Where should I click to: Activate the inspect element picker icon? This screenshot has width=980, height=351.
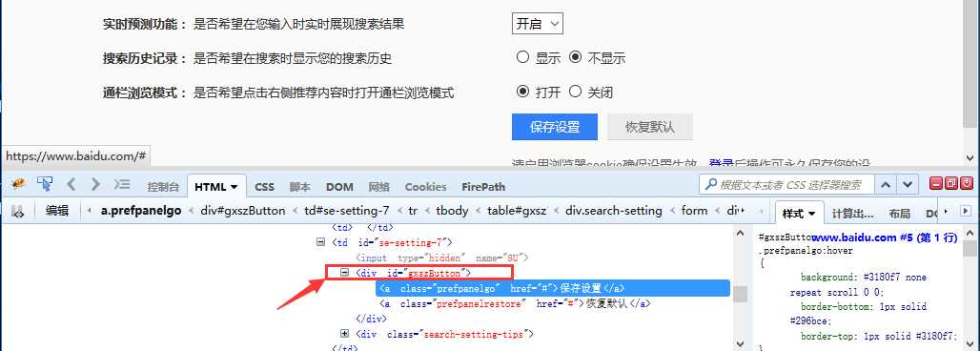(x=45, y=184)
